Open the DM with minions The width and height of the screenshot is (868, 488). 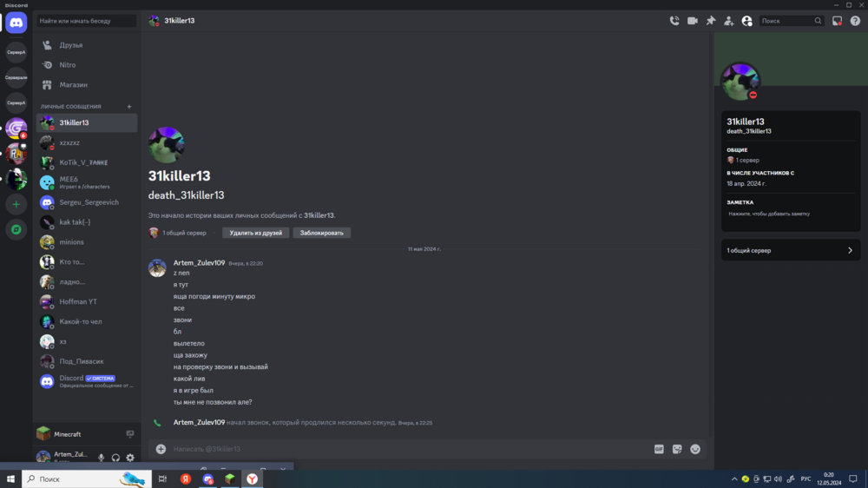86,242
